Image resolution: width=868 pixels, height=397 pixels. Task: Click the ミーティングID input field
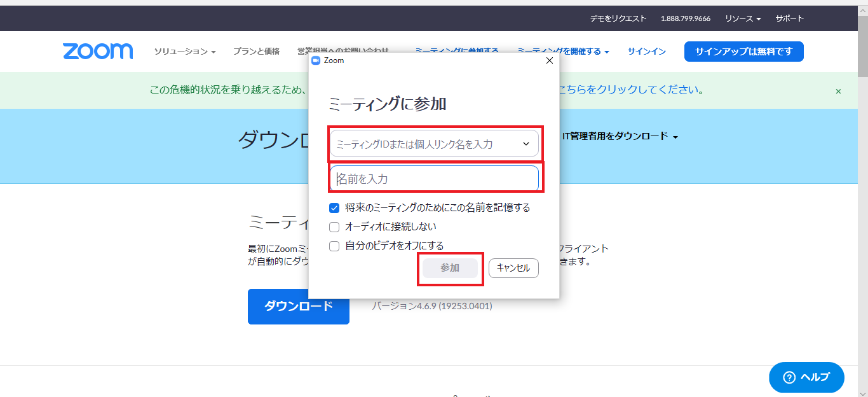coord(434,144)
